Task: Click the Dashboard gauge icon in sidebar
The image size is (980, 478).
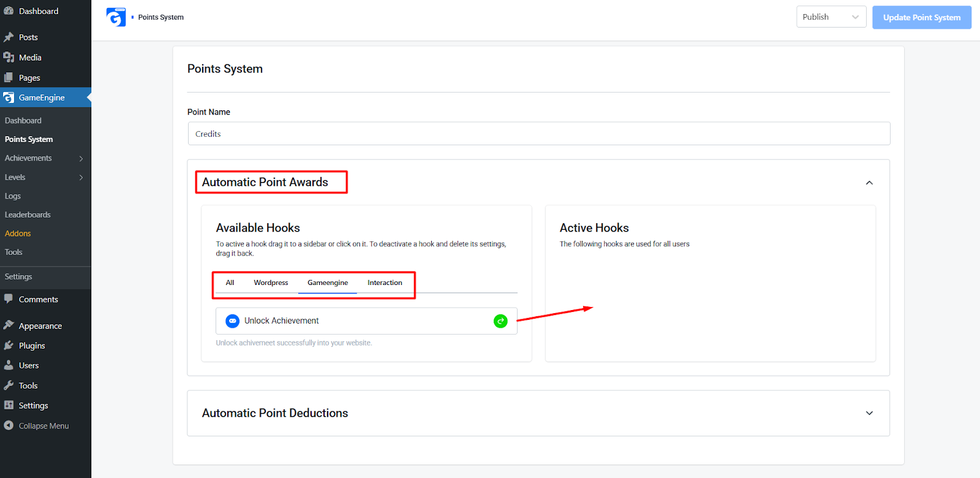Action: (9, 11)
